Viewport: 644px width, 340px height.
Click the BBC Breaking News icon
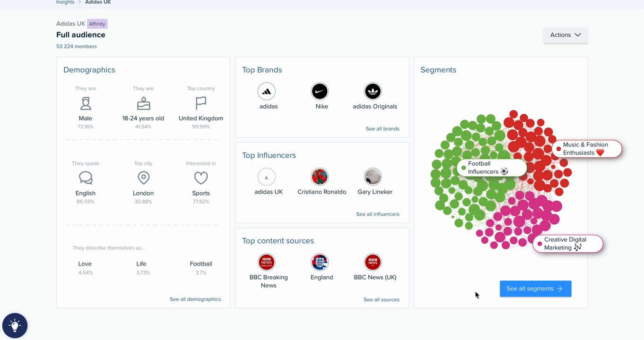tap(267, 263)
